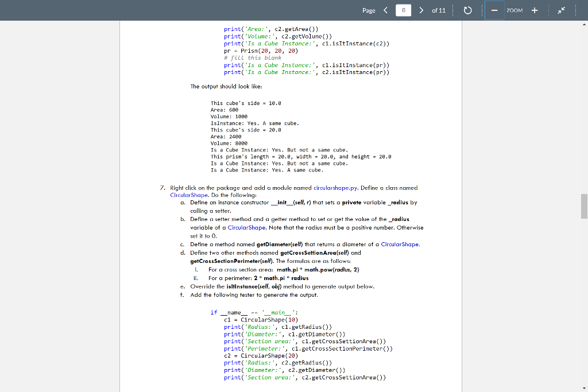Click 'math.pi * math.pow(radius, 2)' formula
Screen dimensions: 588x392
(x=318, y=269)
